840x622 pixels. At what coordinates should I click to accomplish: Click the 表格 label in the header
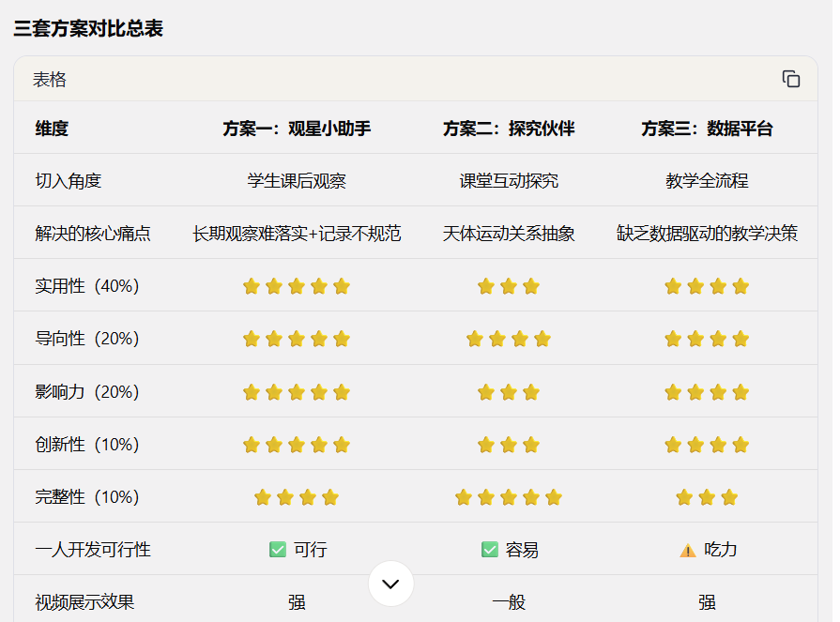50,79
